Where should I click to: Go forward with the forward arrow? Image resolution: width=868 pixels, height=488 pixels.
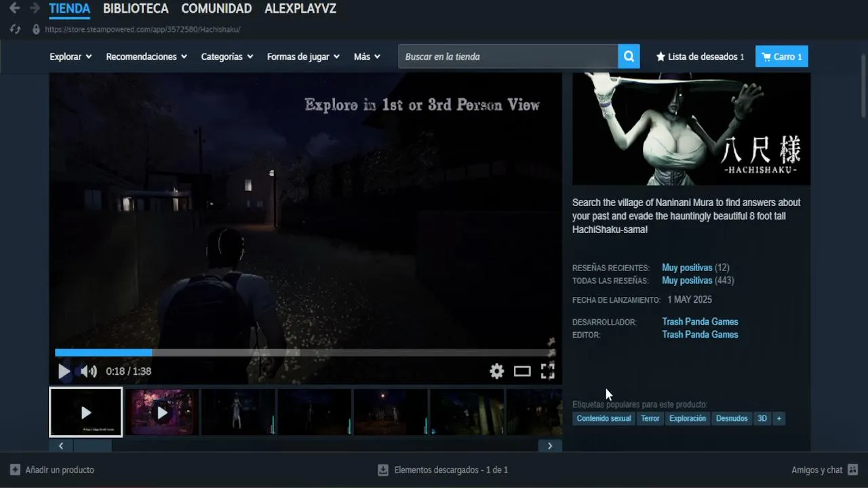(x=35, y=9)
